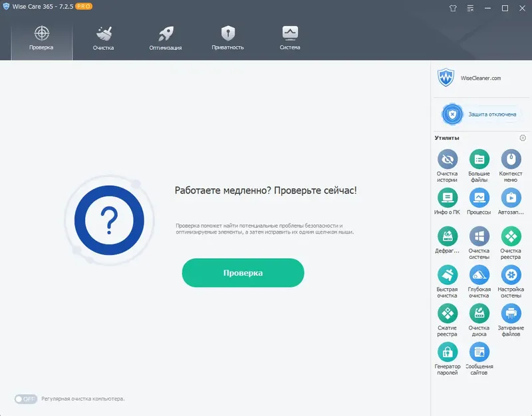Enable Регулярная очистка компьютера
Viewport: 532px width, 416px height.
tap(25, 397)
